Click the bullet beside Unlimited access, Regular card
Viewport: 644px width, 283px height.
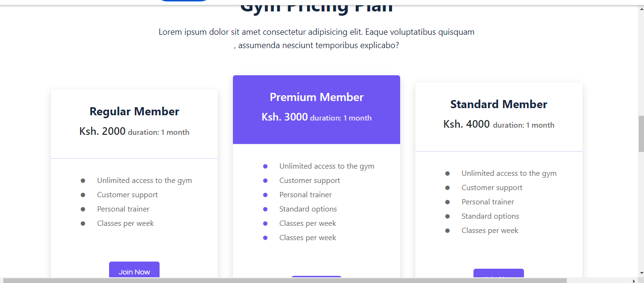point(83,180)
